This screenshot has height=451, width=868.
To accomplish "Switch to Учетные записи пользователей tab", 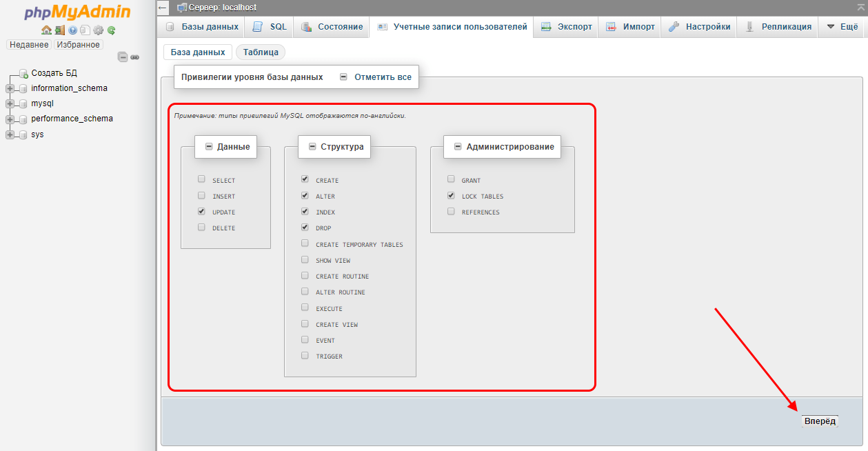I will click(x=452, y=27).
